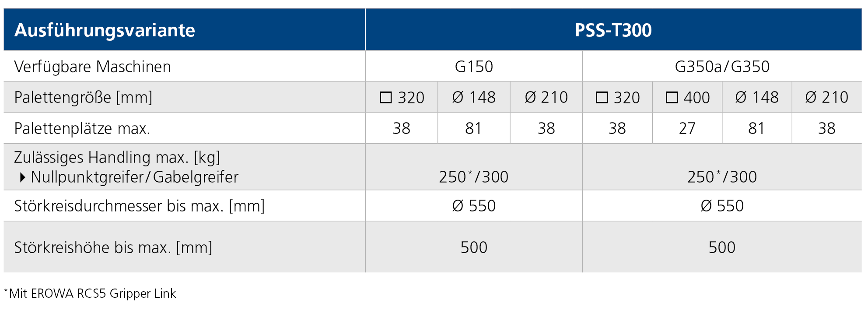Click the diameter symbol beside 148 under G150
868x310 pixels.
click(458, 97)
